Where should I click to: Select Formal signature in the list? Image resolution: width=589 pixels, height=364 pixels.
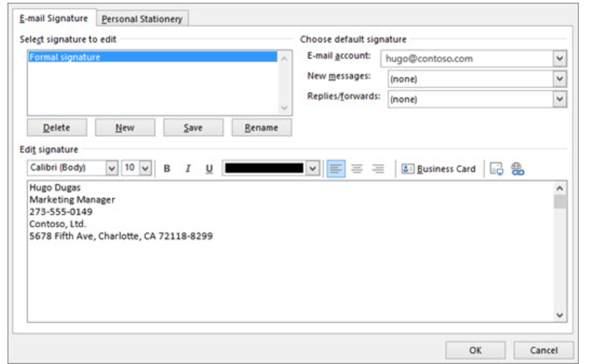point(65,57)
